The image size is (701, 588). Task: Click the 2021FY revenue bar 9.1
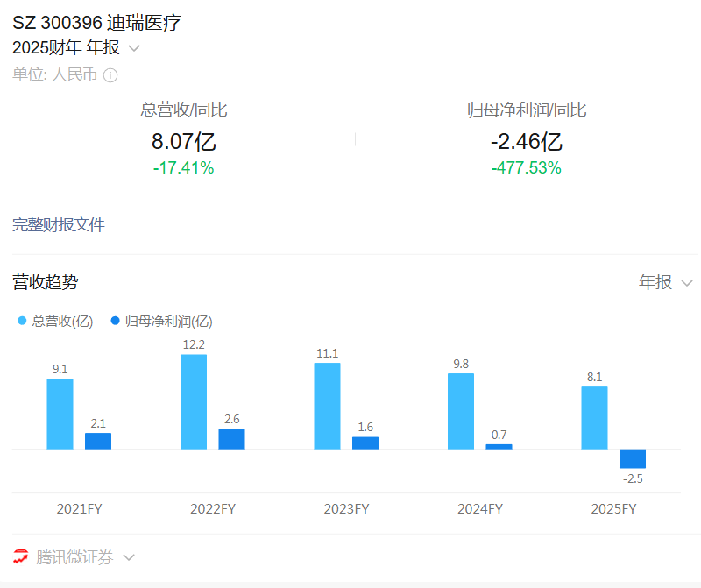pyautogui.click(x=60, y=414)
